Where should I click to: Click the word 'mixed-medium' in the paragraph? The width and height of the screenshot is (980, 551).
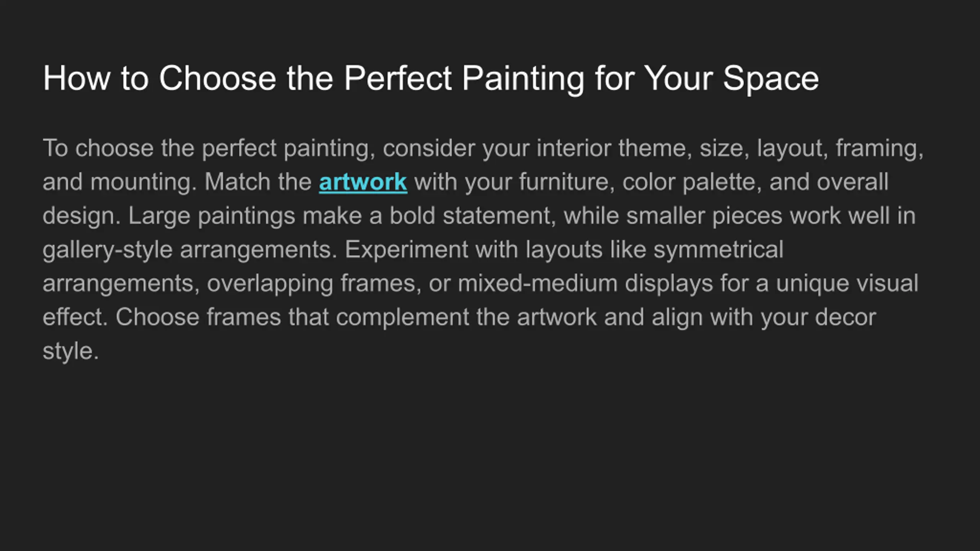point(537,284)
